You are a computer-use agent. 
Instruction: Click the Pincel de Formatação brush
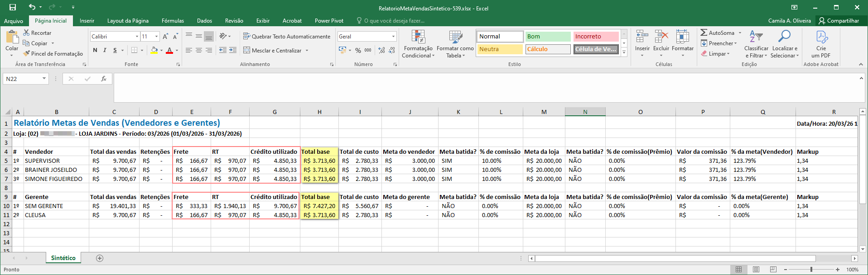click(27, 53)
